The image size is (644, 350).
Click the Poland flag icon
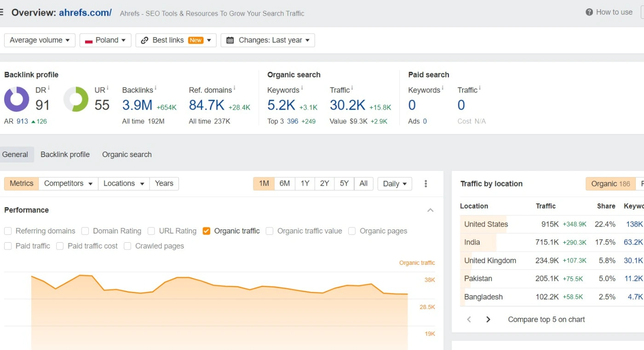(x=89, y=41)
